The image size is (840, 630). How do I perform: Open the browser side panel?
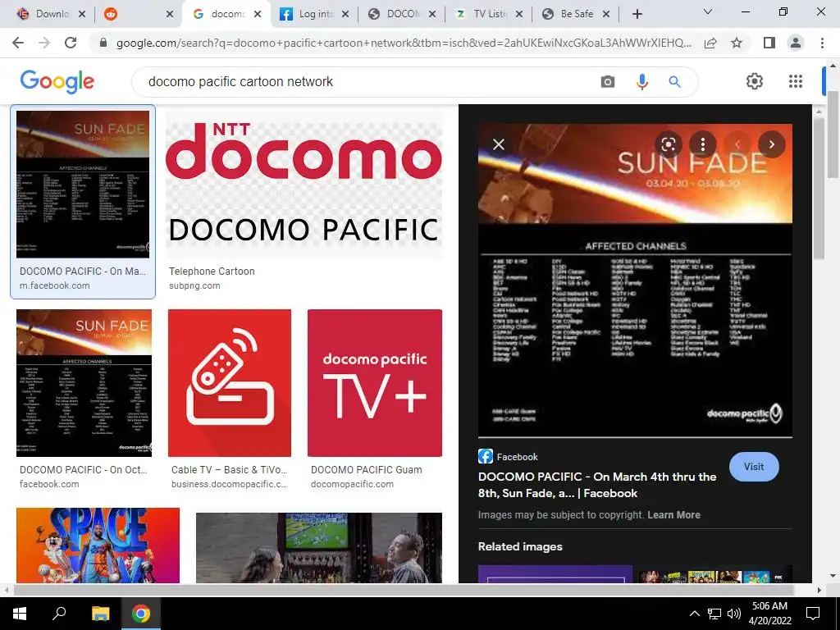point(769,43)
